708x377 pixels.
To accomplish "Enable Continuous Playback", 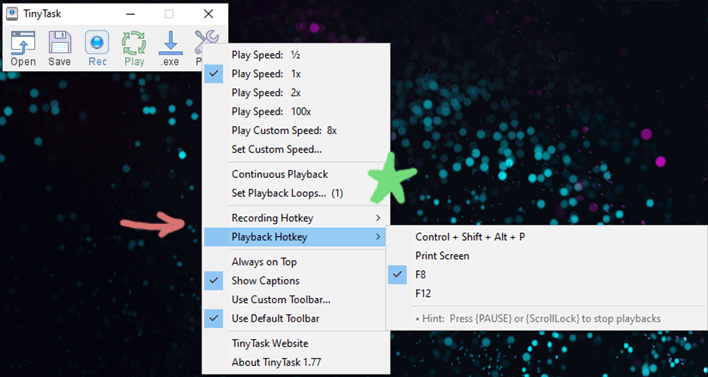I will pyautogui.click(x=296, y=174).
